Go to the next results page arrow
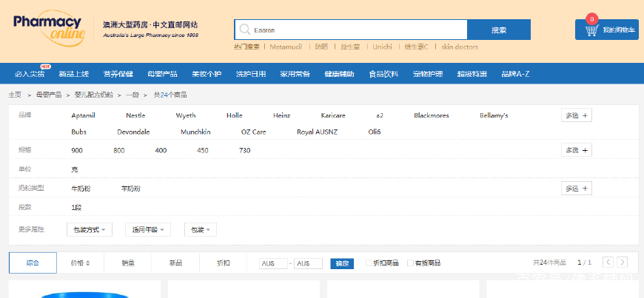 tap(623, 263)
